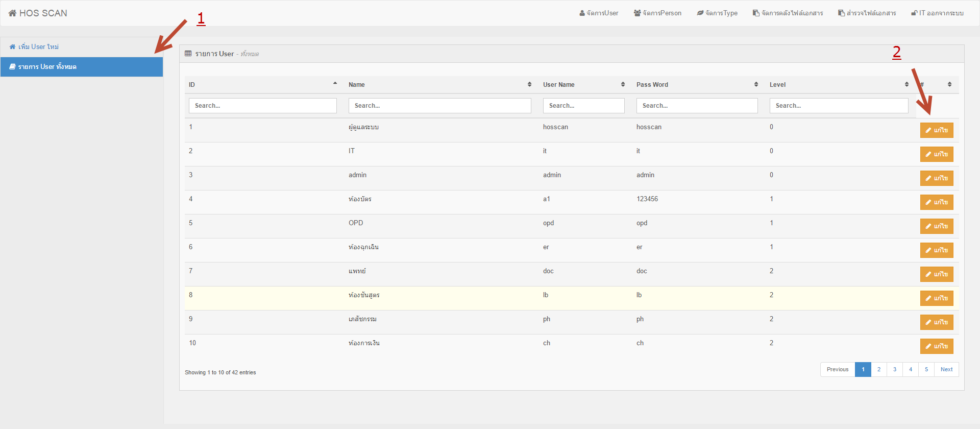
Task: Click edit button for OPD row
Action: tap(936, 226)
